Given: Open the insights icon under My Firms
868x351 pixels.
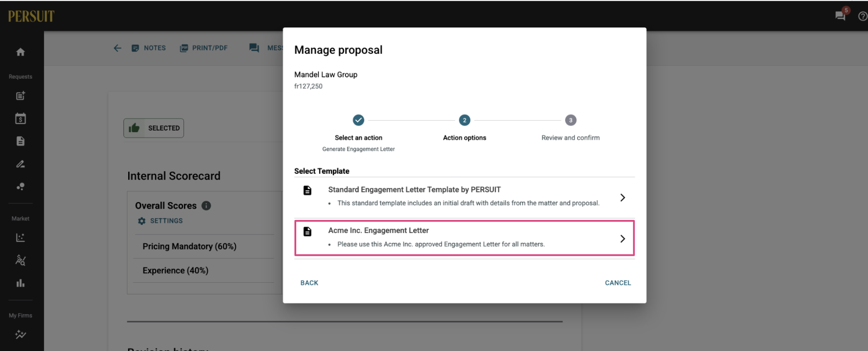Looking at the screenshot, I should 20,334.
